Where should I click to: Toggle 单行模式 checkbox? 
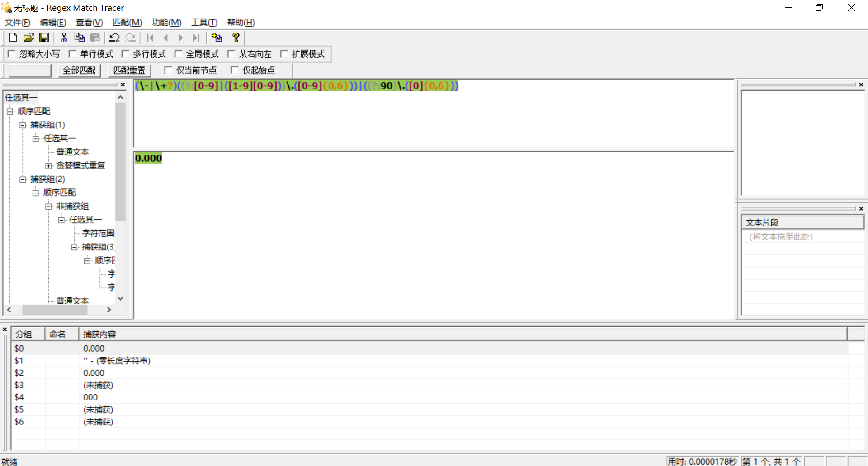click(72, 54)
